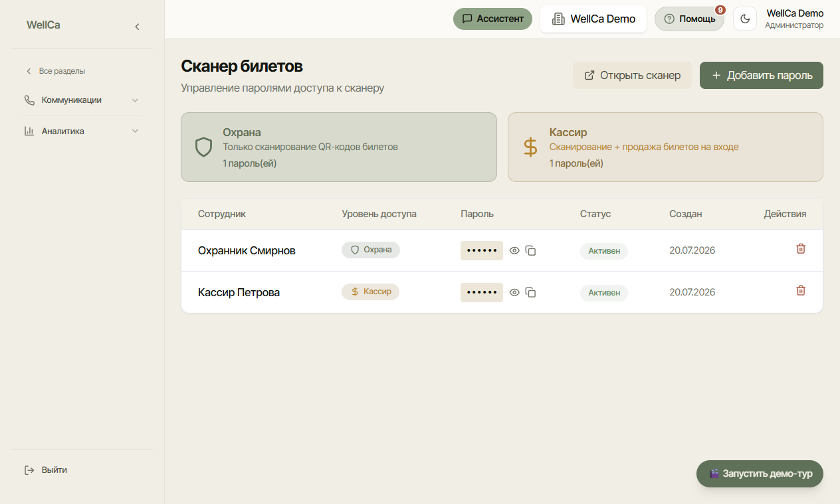The image size is (840, 504).
Task: Click the masked password field for Кассир Петрова
Action: pyautogui.click(x=482, y=292)
